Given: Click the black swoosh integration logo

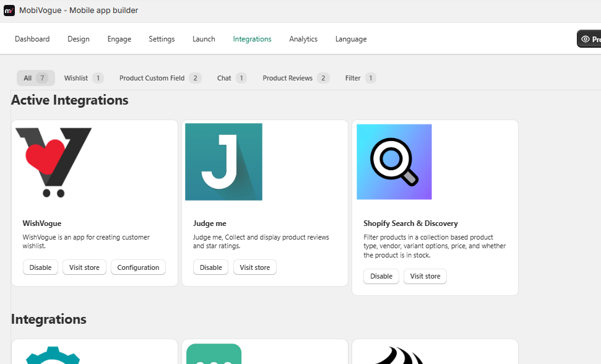Looking at the screenshot, I should pos(399,355).
